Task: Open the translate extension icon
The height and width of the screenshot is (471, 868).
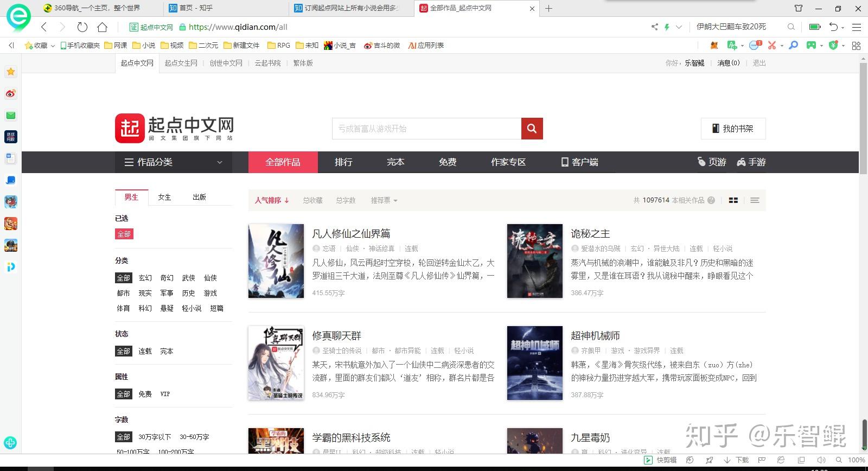Action: tap(732, 45)
